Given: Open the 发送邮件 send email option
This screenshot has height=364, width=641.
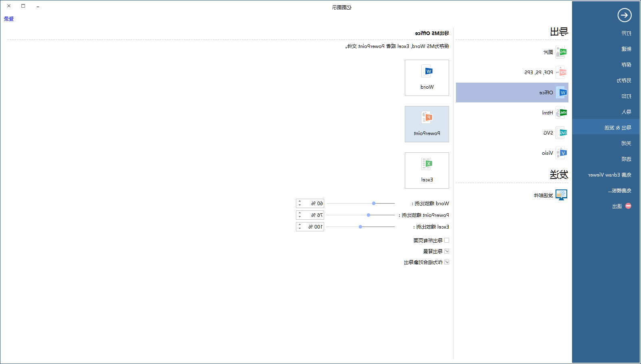Looking at the screenshot, I should (551, 195).
